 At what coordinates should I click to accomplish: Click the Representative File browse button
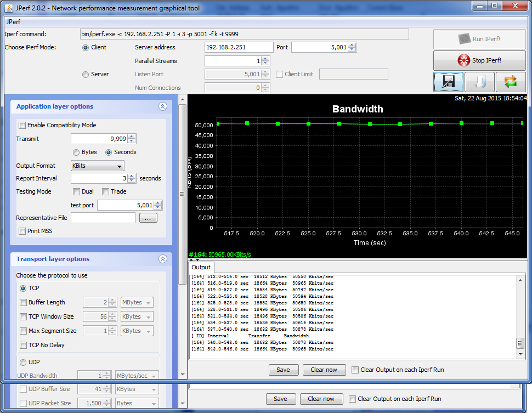[148, 218]
